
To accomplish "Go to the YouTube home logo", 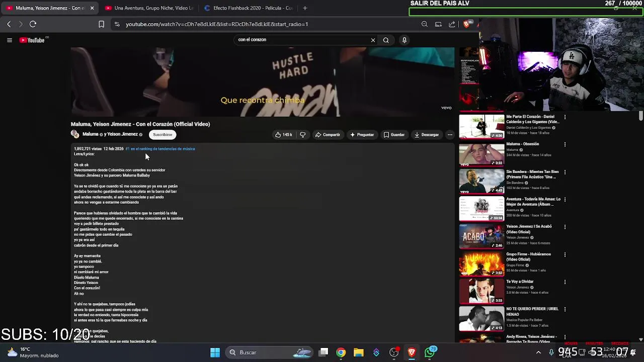I will pyautogui.click(x=32, y=40).
